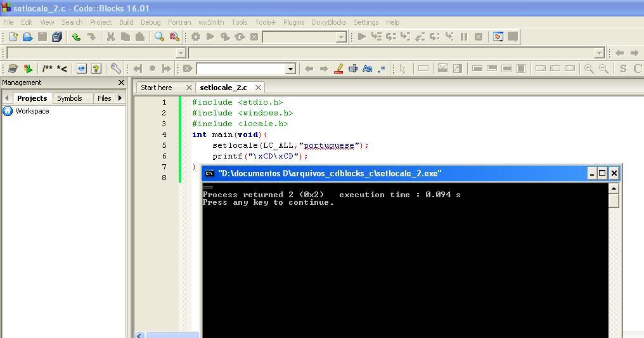Open the Debug menu
Image resolution: width=644 pixels, height=338 pixels.
[x=150, y=22]
